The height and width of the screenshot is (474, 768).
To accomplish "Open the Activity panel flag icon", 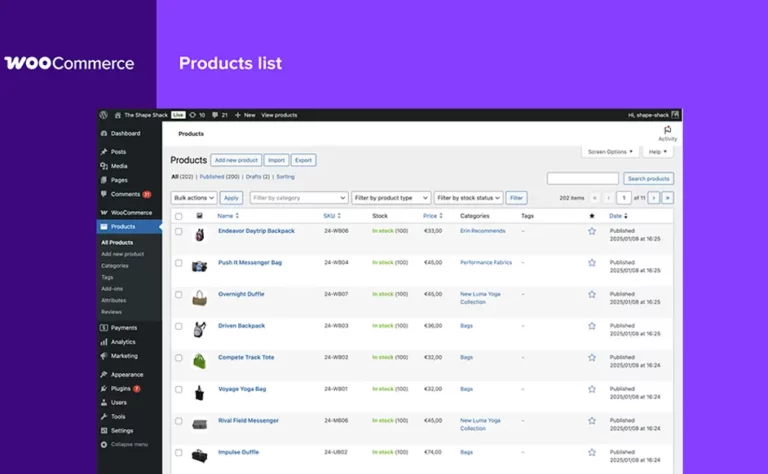I will (x=667, y=130).
